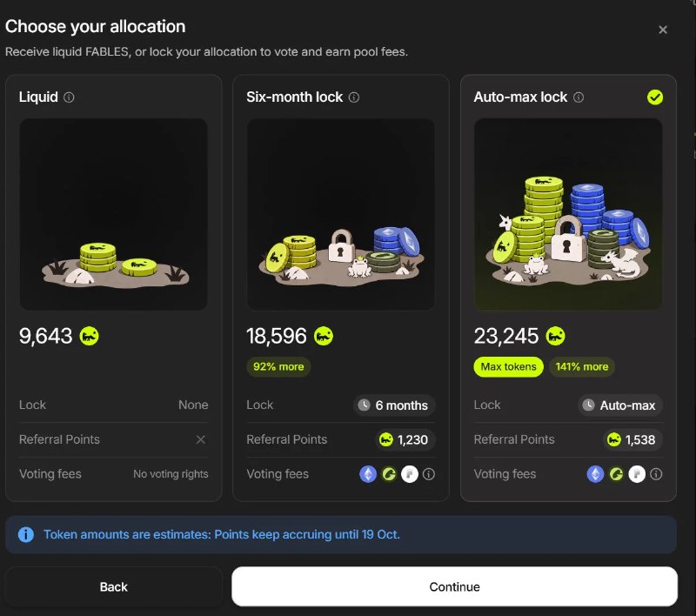
Task: Click the Max tokens badge
Action: pyautogui.click(x=508, y=367)
